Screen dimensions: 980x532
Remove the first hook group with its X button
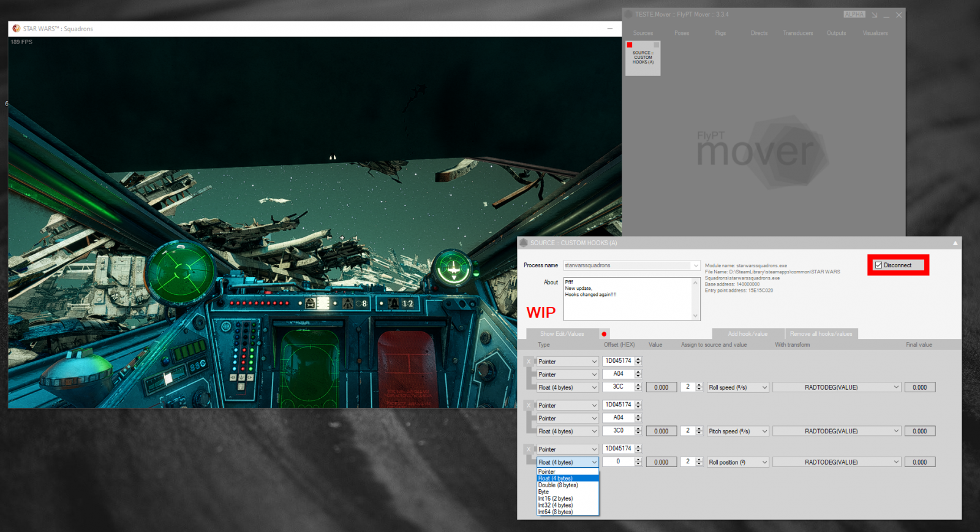(x=529, y=362)
